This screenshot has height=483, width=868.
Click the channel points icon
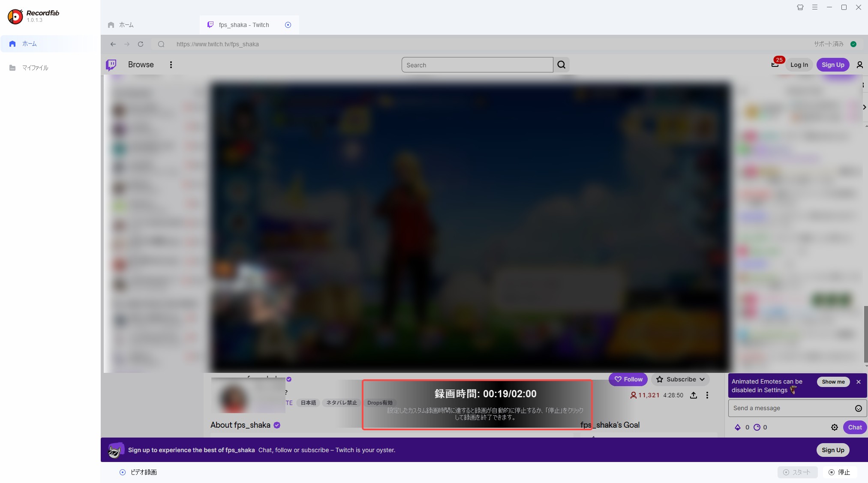[x=757, y=427]
